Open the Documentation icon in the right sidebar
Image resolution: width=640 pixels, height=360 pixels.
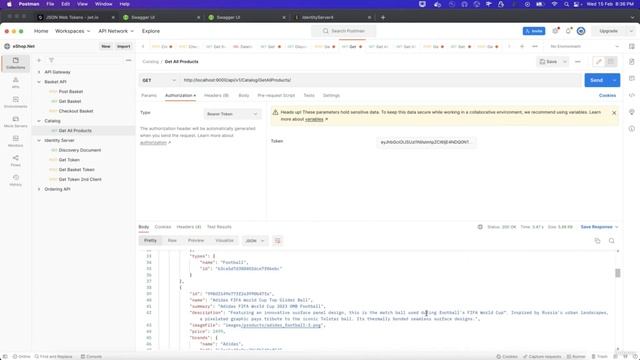[x=632, y=62]
